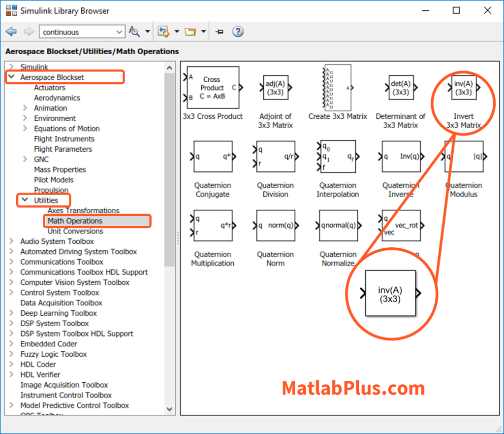Expand the Animation sublibrary

(x=25, y=108)
